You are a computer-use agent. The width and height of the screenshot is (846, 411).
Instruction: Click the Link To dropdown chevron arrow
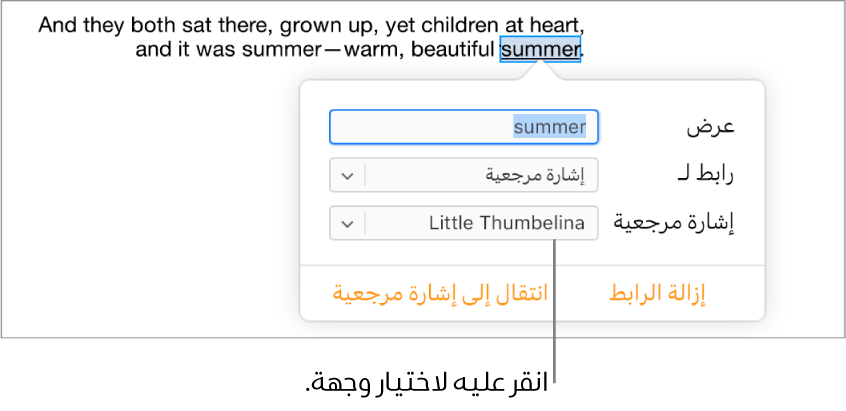pos(347,175)
